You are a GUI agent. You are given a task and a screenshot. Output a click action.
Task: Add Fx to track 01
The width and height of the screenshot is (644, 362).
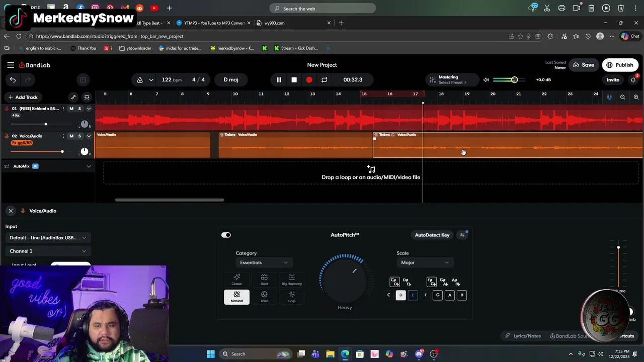click(x=16, y=116)
